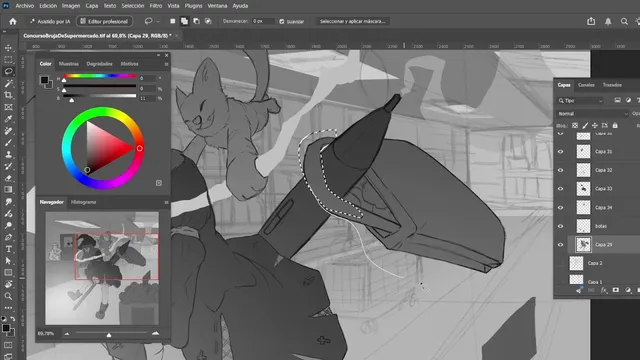Viewport: 640px width, 360px height.
Task: Select the Rectangle shape tool
Action: pyautogui.click(x=8, y=273)
